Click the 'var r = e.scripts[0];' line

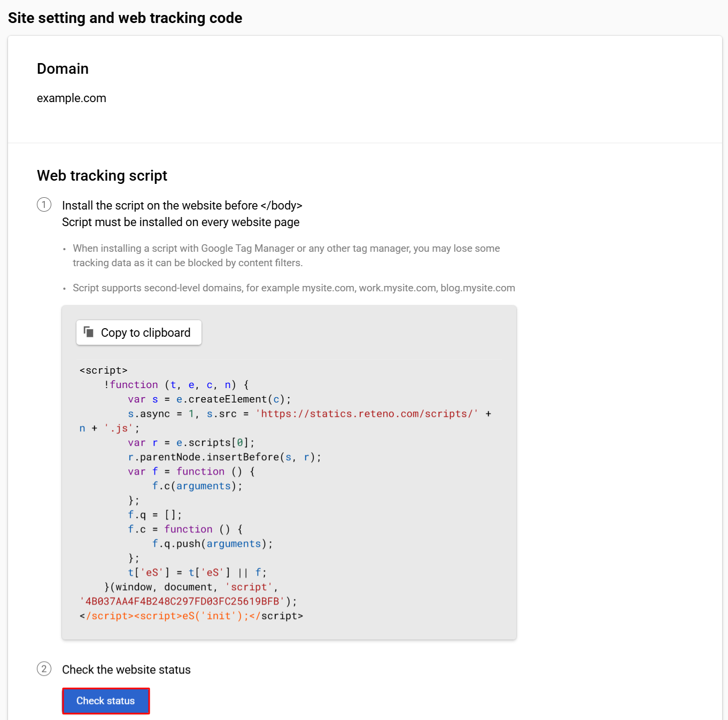pos(191,443)
